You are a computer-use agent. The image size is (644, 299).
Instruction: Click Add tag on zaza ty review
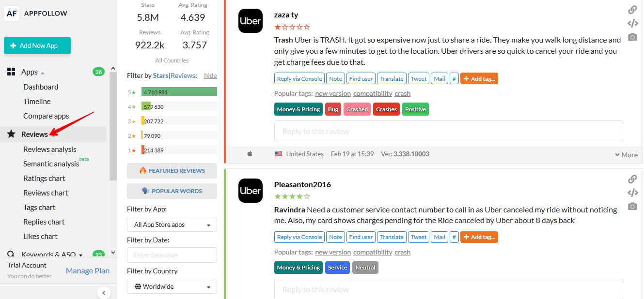pyautogui.click(x=479, y=78)
